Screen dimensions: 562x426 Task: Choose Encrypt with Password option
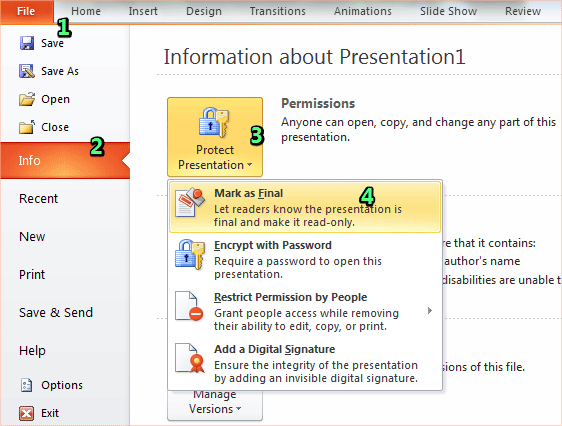tap(305, 259)
